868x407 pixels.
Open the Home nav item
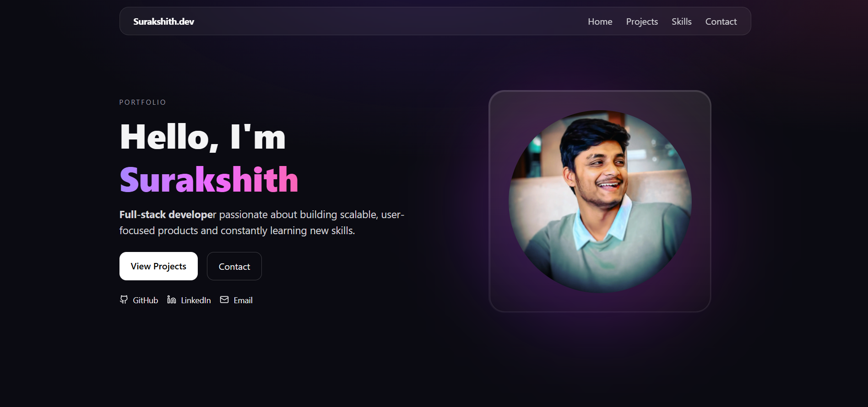pos(600,21)
